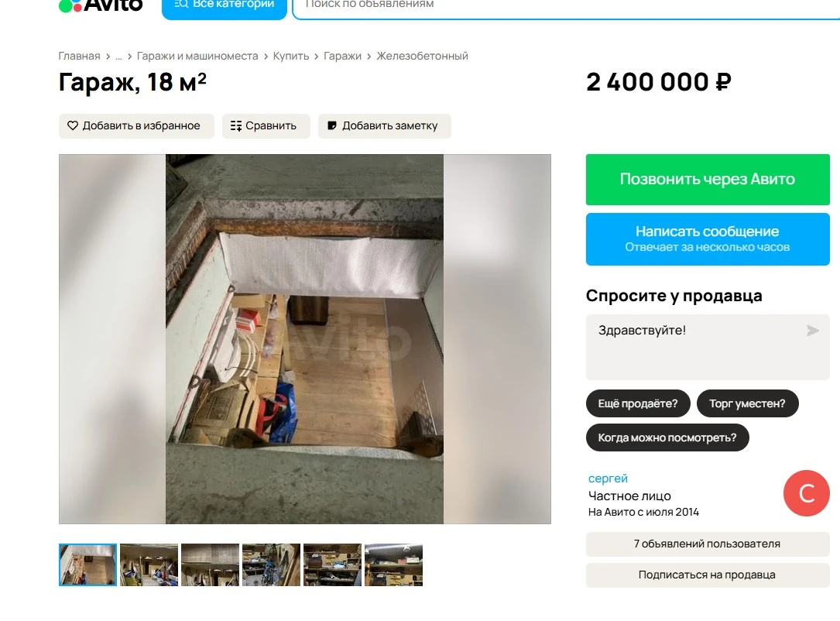Click Написать сообщение button
Image resolution: width=840 pixels, height=621 pixels.
(708, 239)
